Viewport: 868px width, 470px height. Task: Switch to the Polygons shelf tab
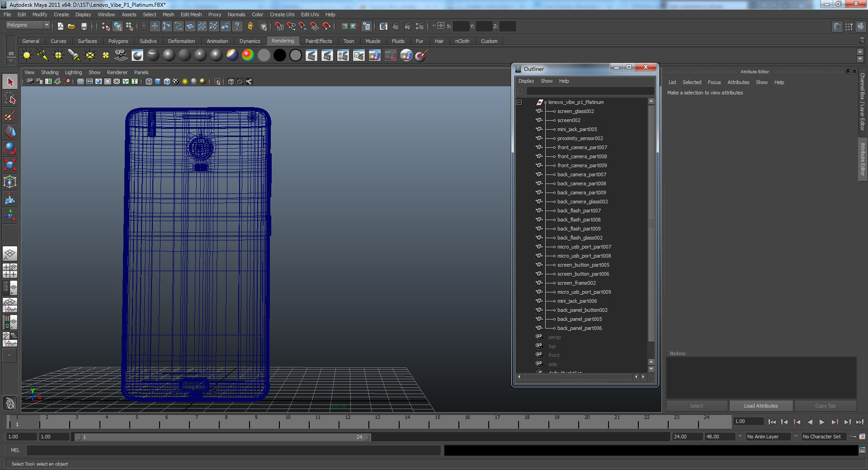(x=118, y=41)
